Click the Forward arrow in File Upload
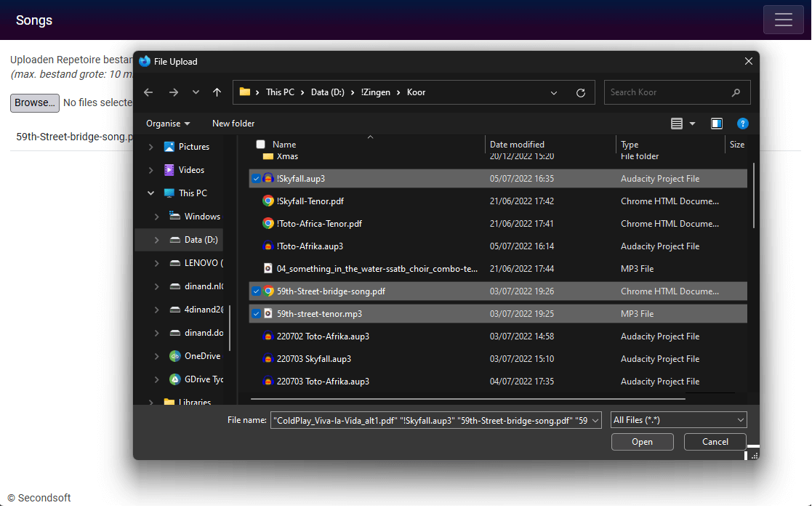812x508 pixels. [174, 92]
